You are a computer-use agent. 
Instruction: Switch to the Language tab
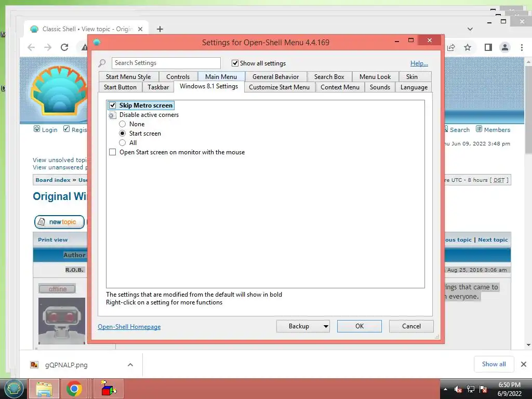414,87
